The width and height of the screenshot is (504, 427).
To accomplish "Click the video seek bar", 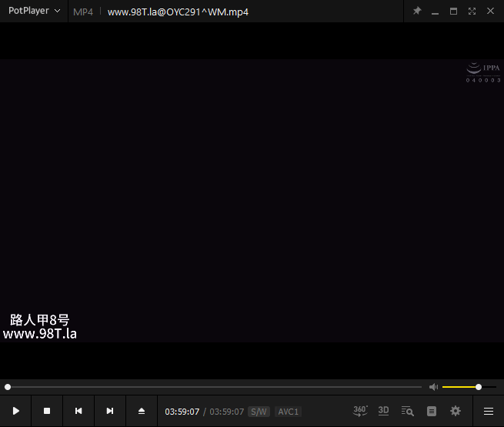I will 214,387.
